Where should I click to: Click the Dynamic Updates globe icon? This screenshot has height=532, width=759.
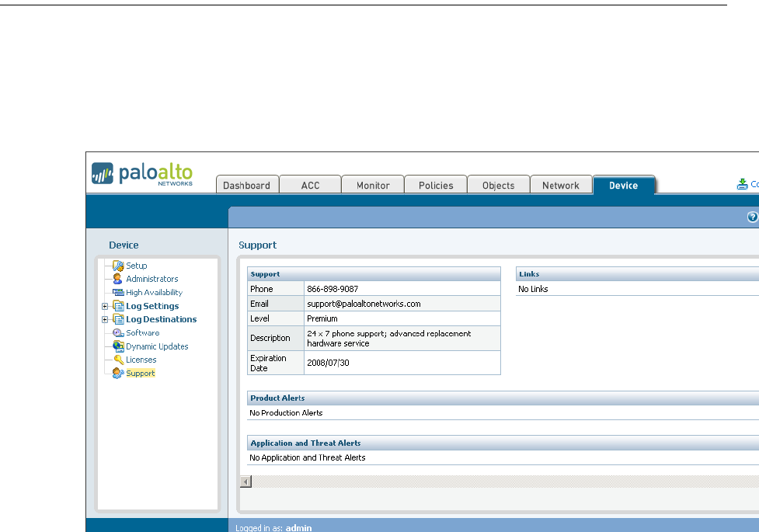(x=118, y=346)
